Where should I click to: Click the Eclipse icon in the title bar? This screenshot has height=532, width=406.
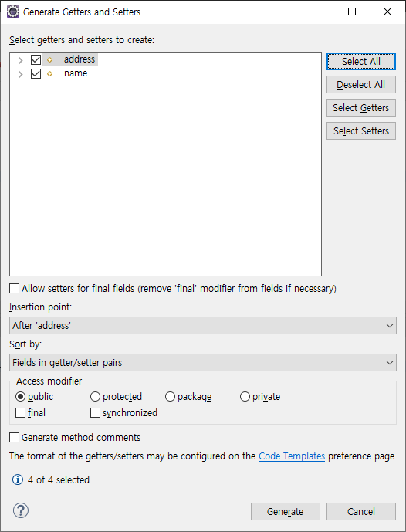click(x=13, y=12)
